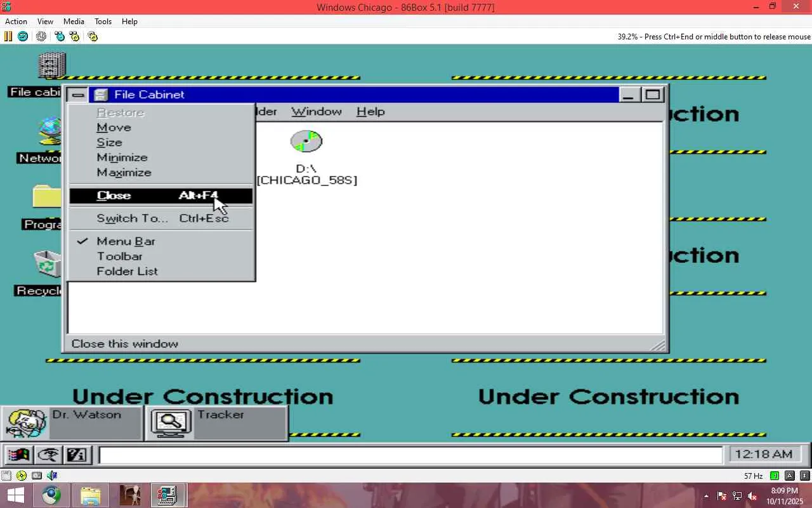812x508 pixels.
Task: Click the File Cabinet maximize button
Action: 653,95
